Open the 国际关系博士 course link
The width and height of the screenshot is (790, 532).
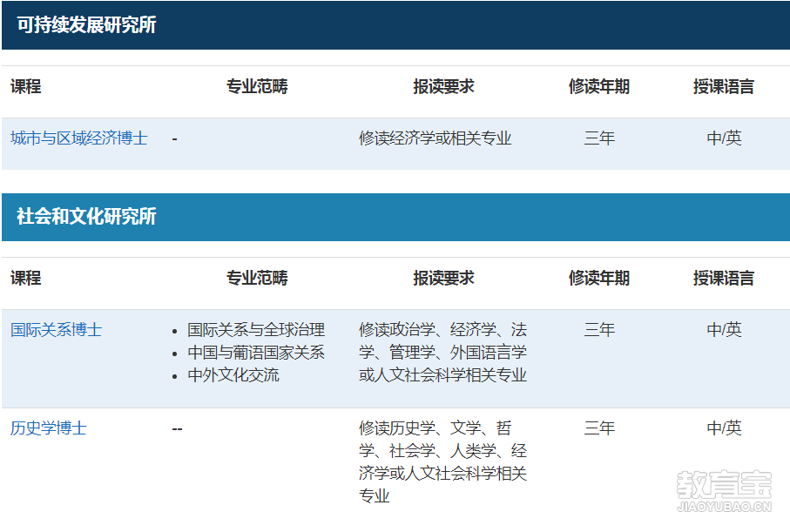[57, 329]
